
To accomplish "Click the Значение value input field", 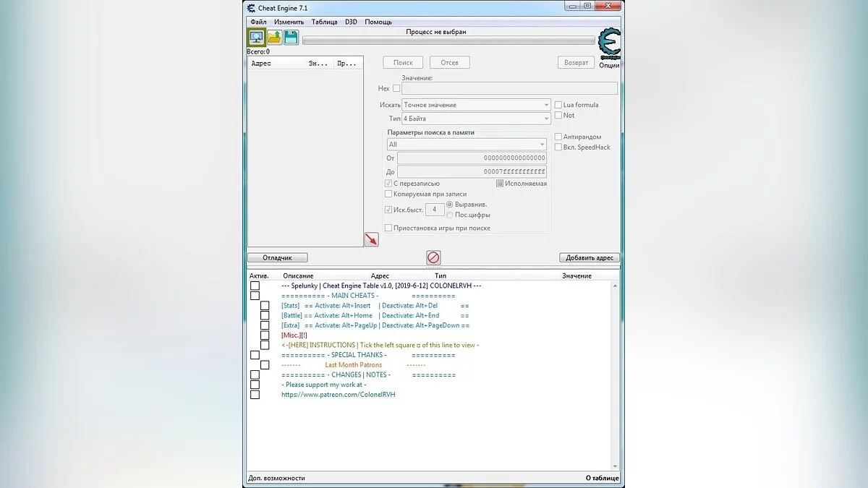I will 510,88.
